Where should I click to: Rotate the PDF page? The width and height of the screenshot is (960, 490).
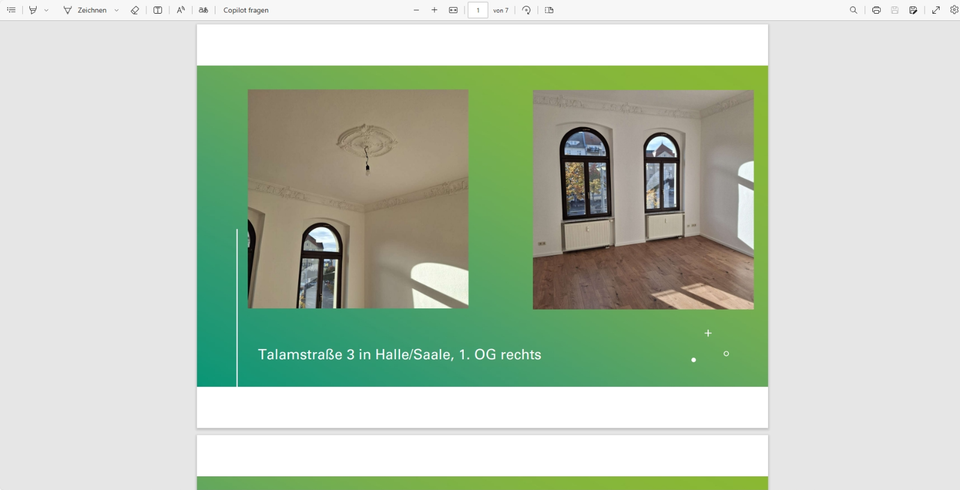pos(527,10)
